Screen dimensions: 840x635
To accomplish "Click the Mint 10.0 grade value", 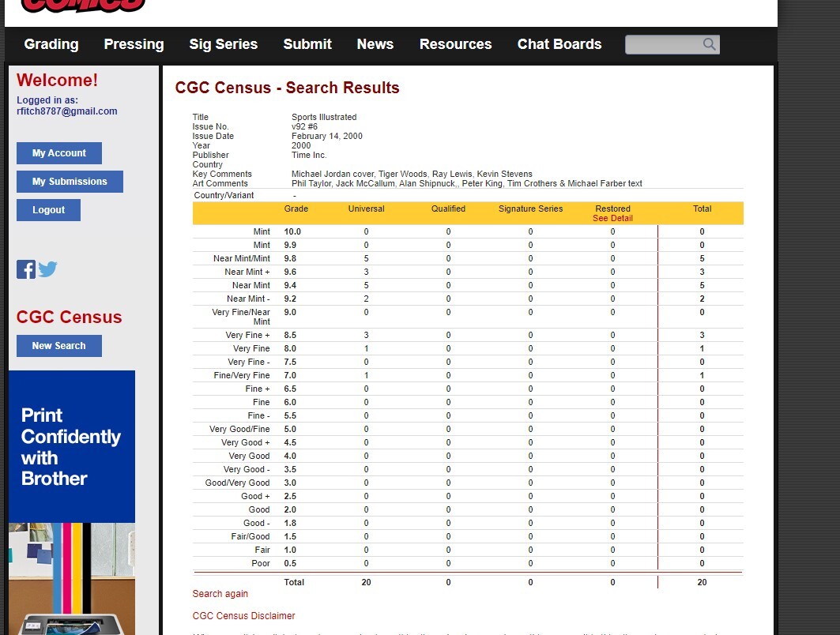I will coord(292,232).
